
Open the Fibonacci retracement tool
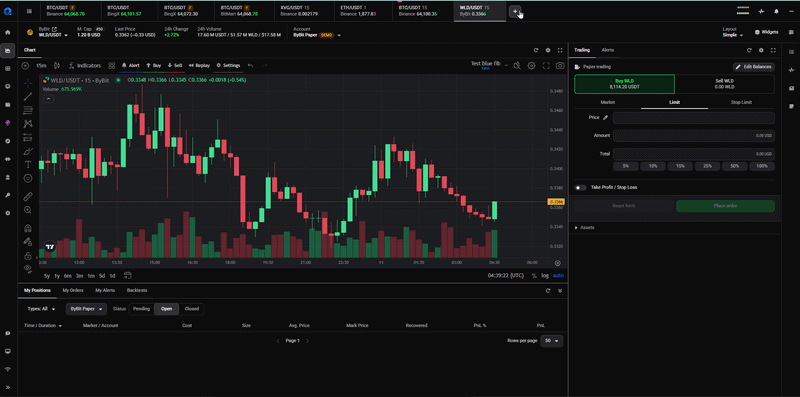[x=28, y=110]
